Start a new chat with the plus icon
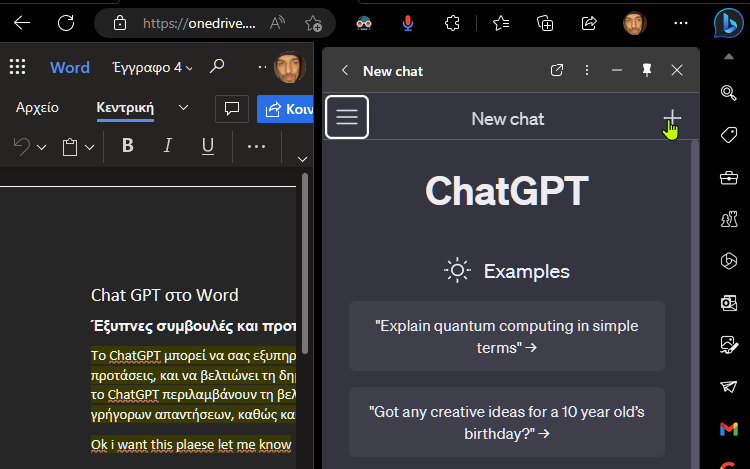The width and height of the screenshot is (750, 469). (672, 118)
